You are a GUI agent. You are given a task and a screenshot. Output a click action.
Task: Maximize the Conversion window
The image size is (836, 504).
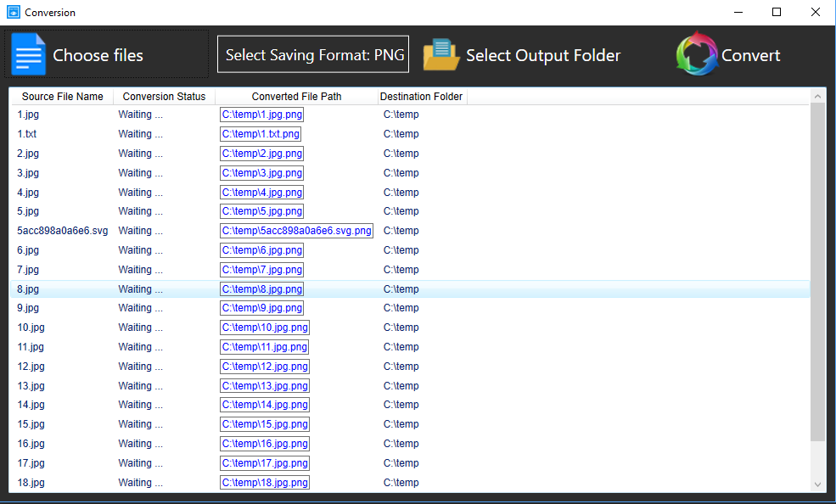tap(777, 12)
